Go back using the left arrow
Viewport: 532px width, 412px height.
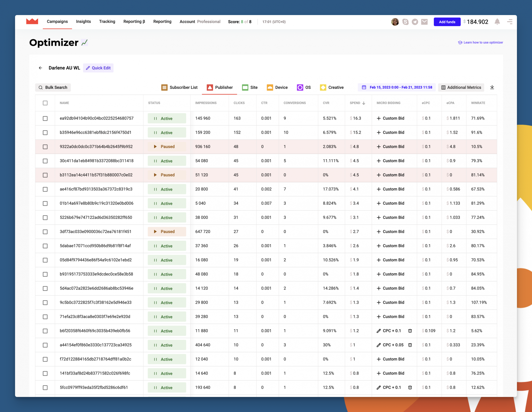40,68
